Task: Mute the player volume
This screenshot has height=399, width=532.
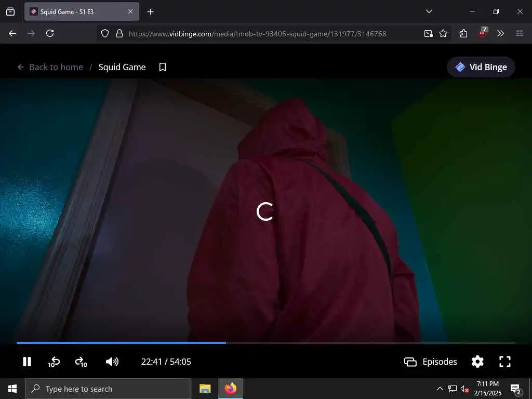Action: (x=112, y=362)
